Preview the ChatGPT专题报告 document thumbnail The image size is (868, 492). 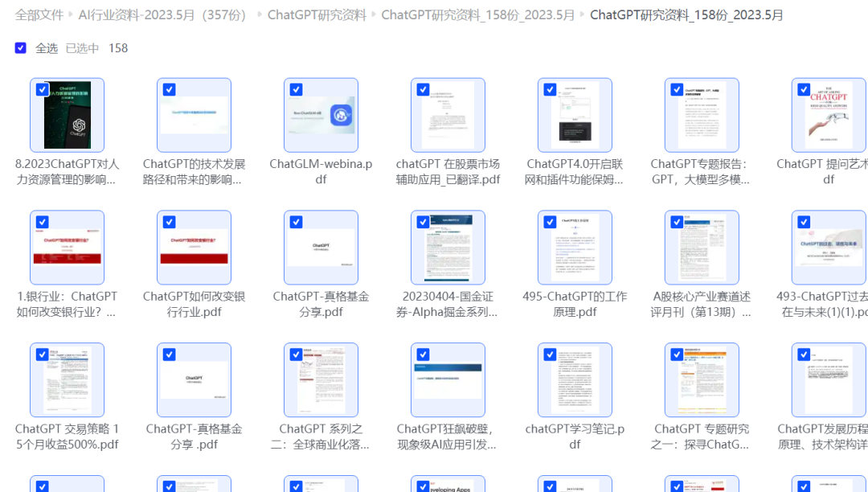[702, 115]
